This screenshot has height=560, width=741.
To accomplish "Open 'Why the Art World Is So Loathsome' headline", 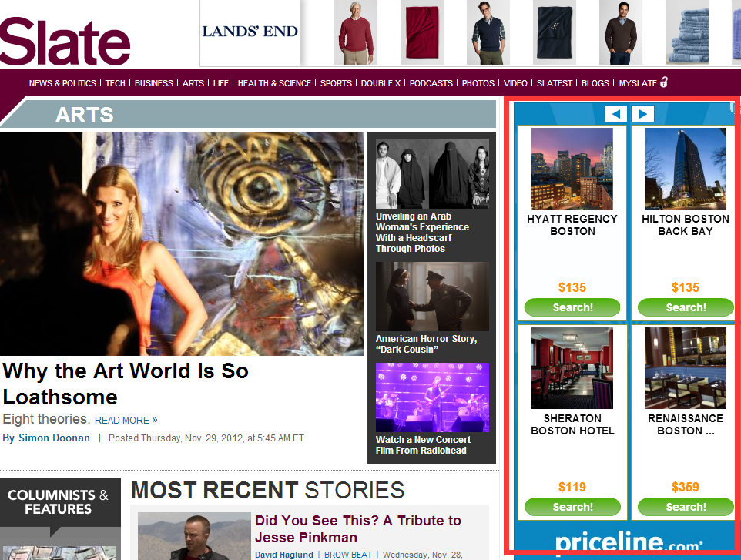I will point(126,384).
